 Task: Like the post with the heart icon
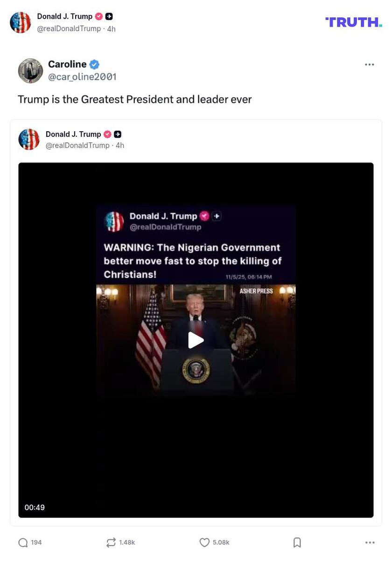[204, 542]
